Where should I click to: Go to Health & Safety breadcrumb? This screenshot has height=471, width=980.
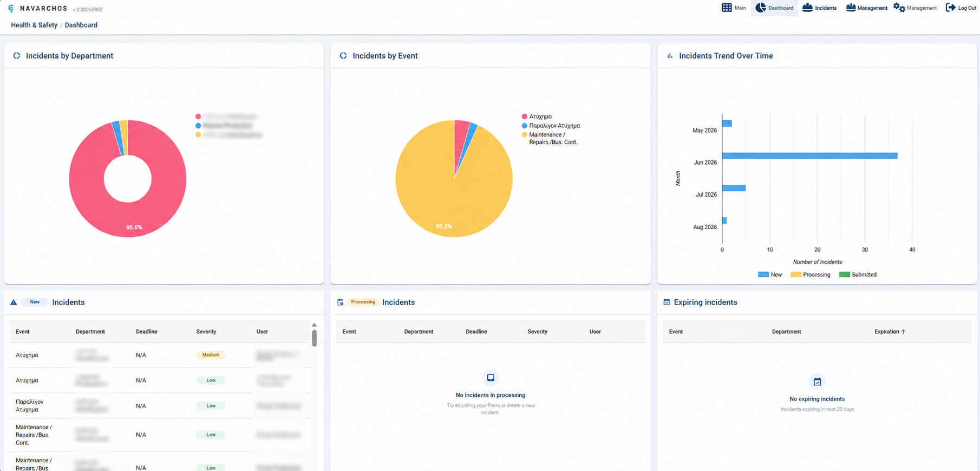click(34, 25)
